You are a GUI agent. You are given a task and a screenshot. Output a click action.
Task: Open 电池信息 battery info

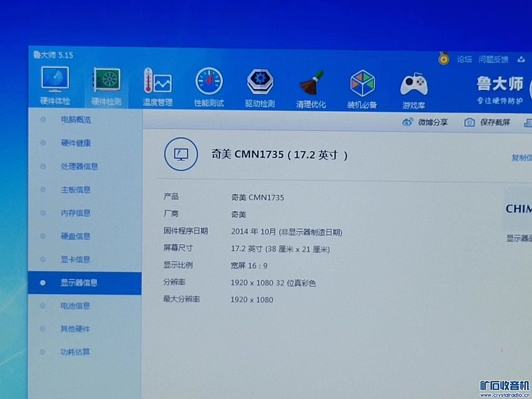(75, 306)
